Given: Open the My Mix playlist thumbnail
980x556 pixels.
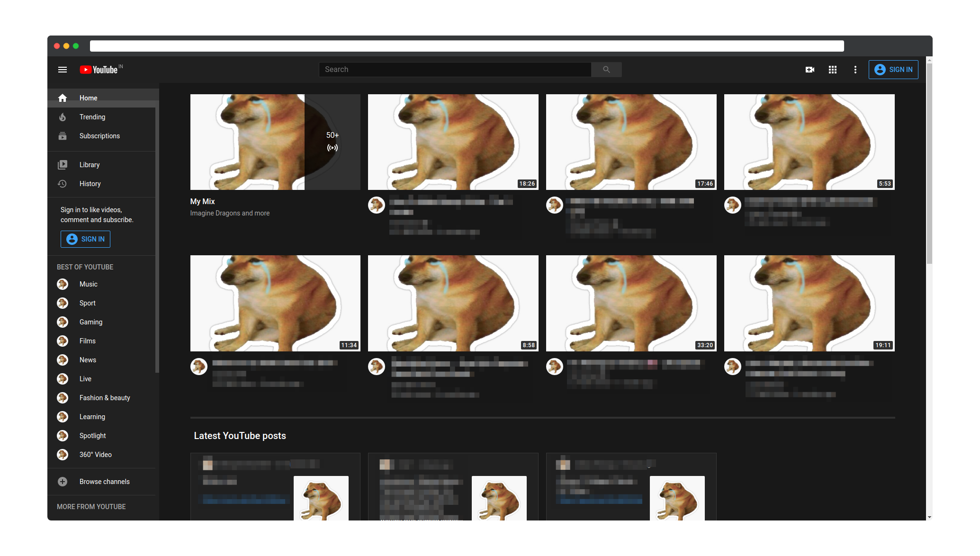Looking at the screenshot, I should [x=275, y=142].
